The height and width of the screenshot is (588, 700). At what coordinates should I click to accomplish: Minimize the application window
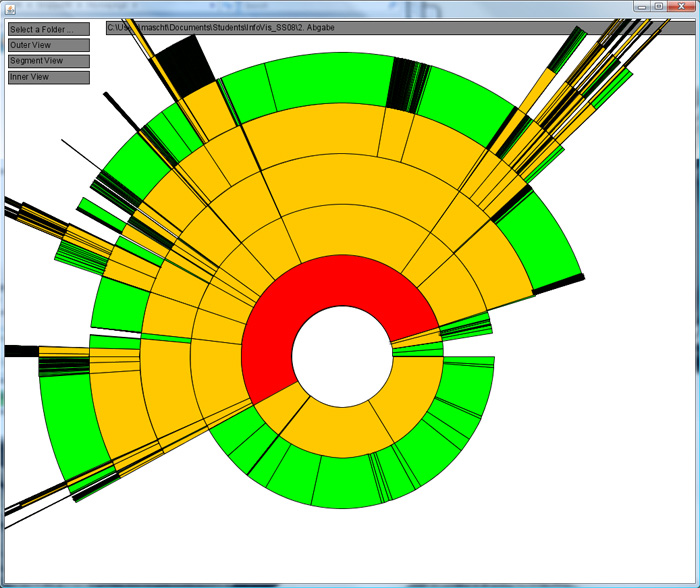(642, 6)
